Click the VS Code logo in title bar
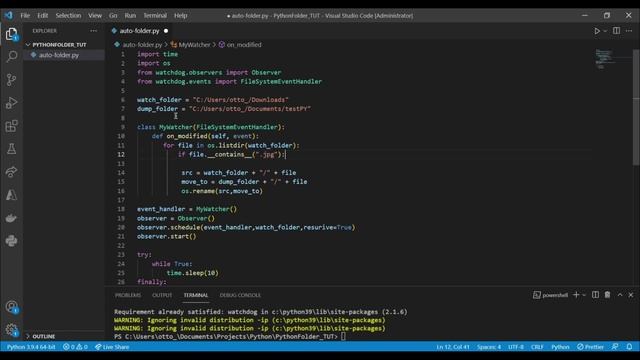Viewport: 640px width, 360px height. tap(9, 16)
